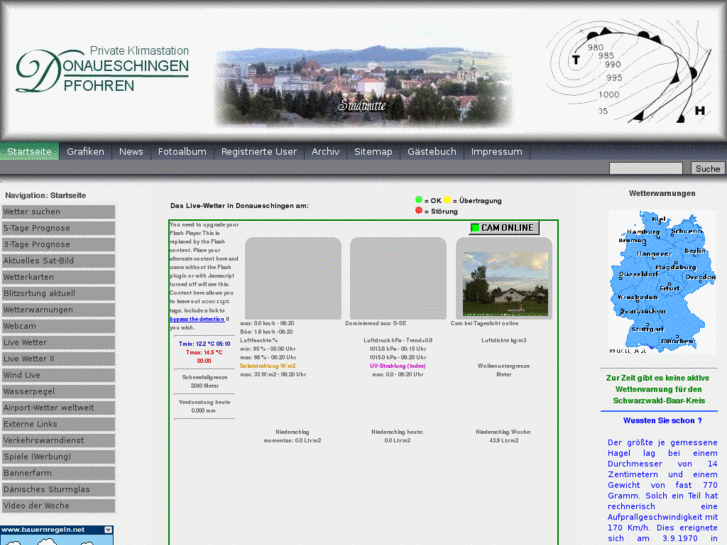Open the Webcam sidebar entry
The height and width of the screenshot is (545, 727).
[x=58, y=326]
